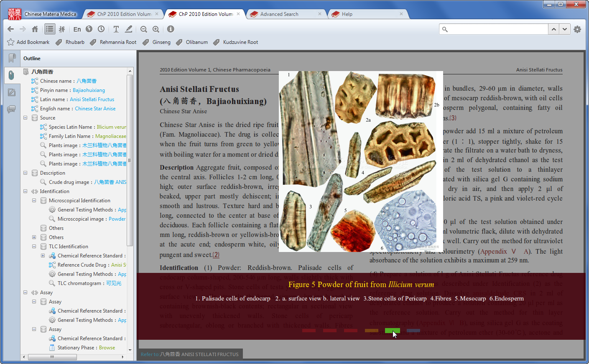
Task: Select root 八角茴香 outline item
Action: pos(42,72)
